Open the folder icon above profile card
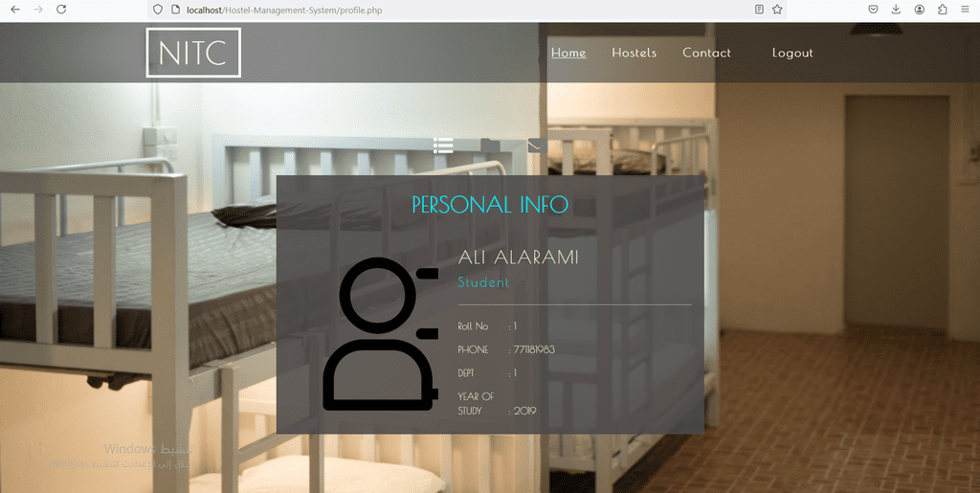 coord(490,146)
